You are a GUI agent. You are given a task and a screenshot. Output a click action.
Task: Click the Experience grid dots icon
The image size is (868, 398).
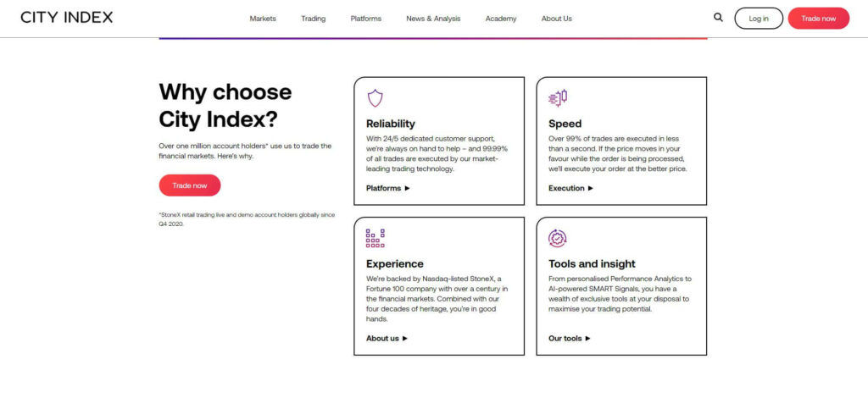coord(375,238)
